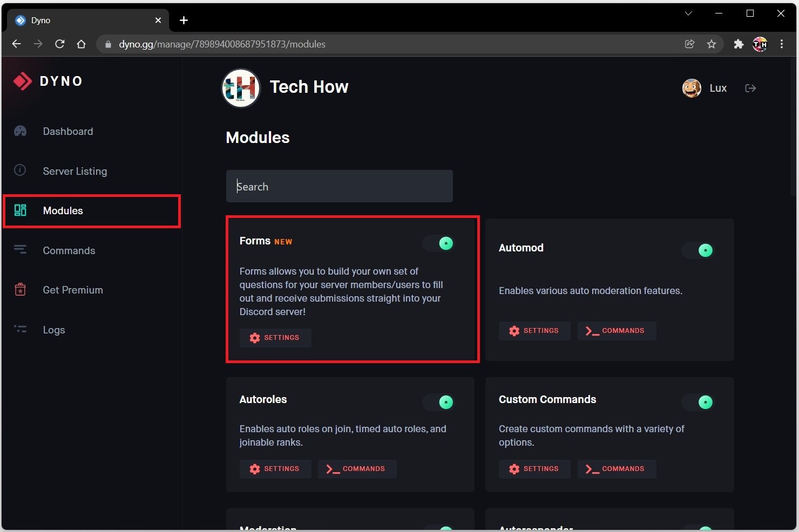
Task: Open Chrome three-dot menu
Action: [781, 44]
